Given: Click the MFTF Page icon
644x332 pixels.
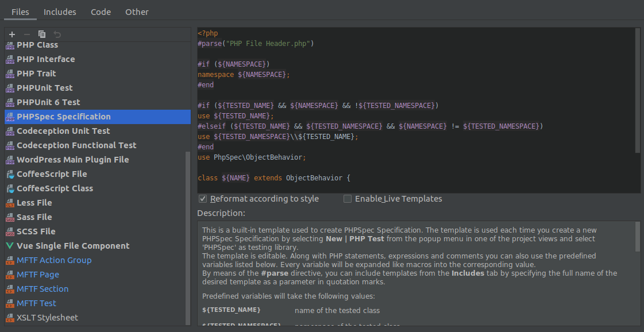Looking at the screenshot, I should click(10, 275).
